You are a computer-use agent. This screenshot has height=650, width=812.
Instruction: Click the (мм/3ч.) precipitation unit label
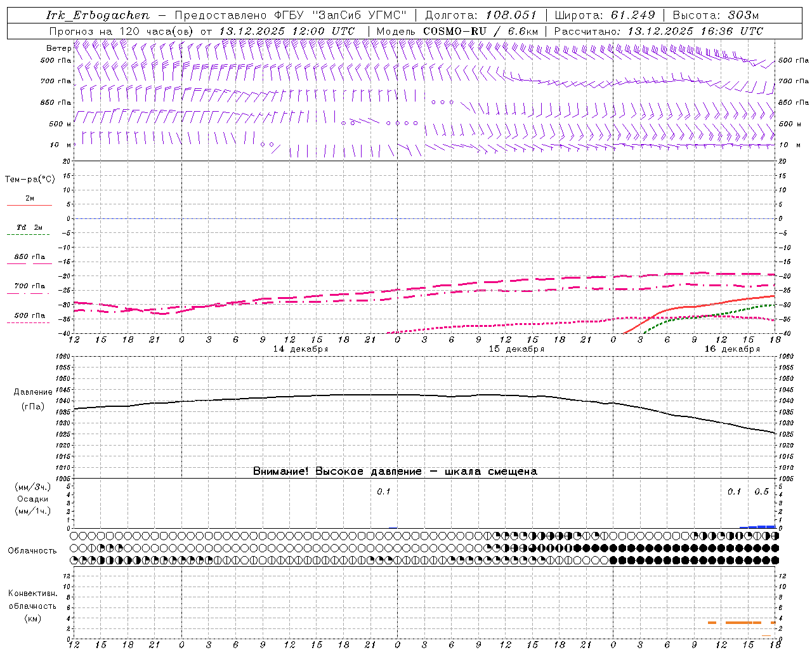(33, 487)
